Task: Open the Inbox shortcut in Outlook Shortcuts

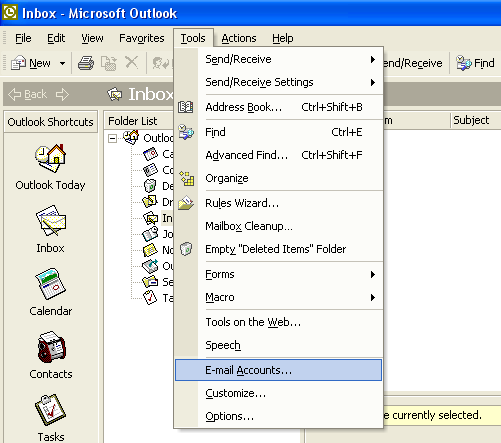Action: pyautogui.click(x=51, y=221)
